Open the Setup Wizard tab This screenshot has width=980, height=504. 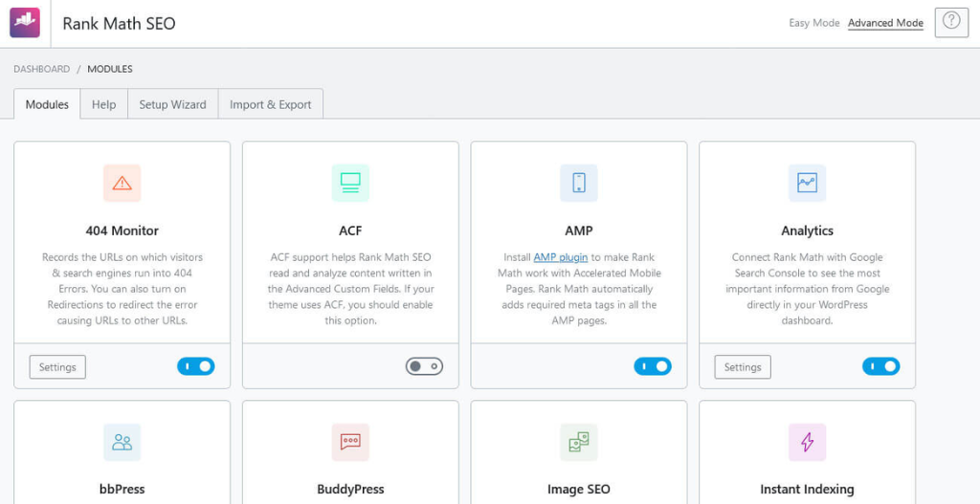172,104
